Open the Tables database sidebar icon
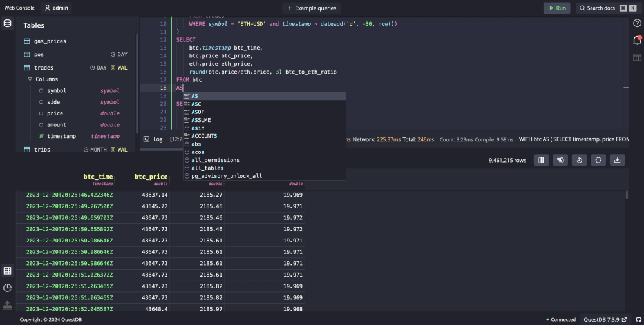The image size is (644, 325). (x=7, y=23)
